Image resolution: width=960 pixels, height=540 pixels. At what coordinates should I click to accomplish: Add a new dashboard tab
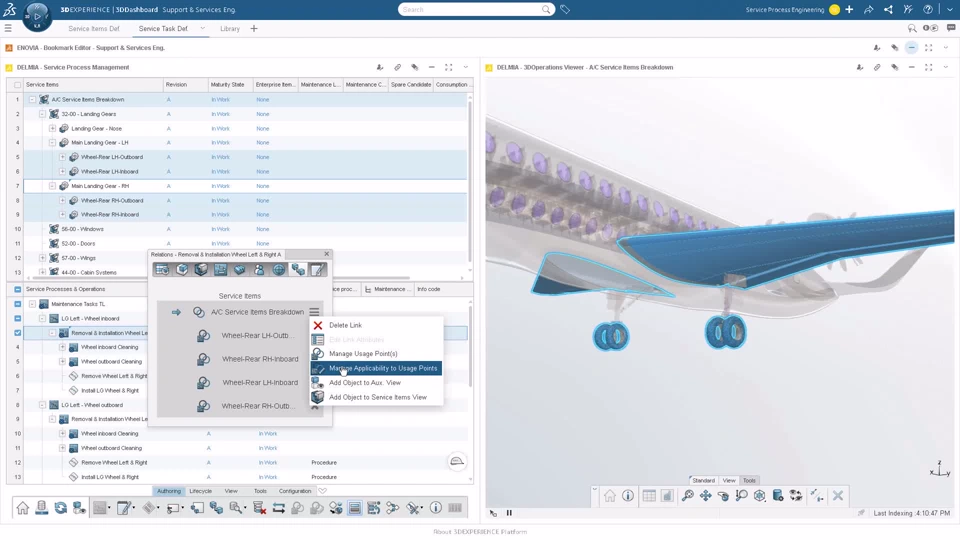pos(254,28)
